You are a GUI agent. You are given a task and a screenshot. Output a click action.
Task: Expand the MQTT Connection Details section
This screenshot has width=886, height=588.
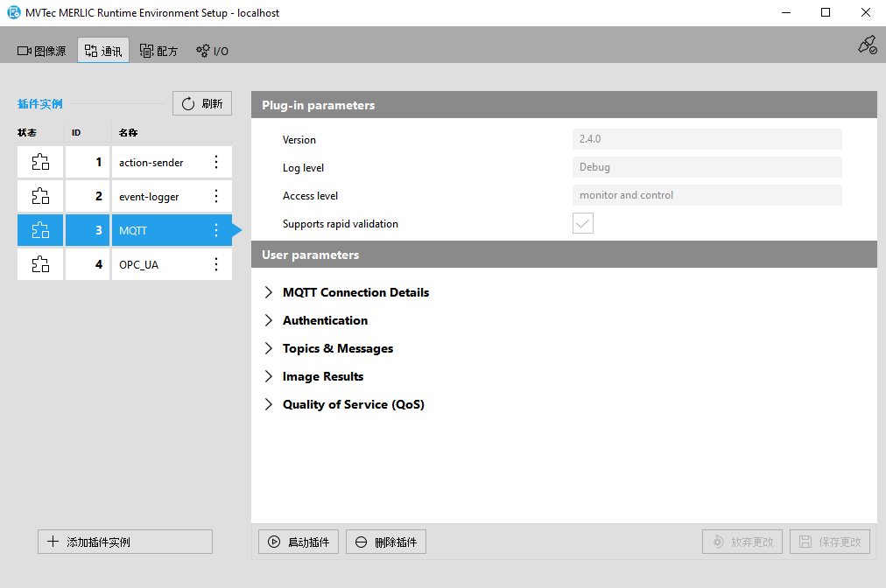tap(269, 292)
